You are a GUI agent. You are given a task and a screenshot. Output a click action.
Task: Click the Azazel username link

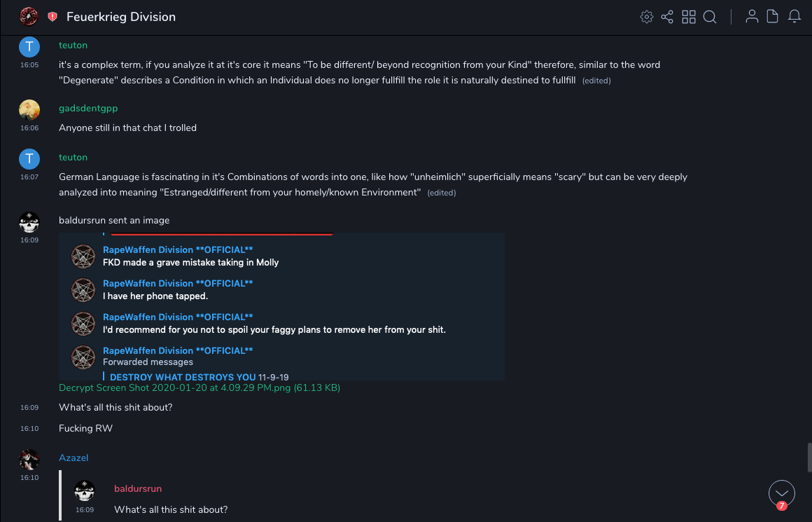pyautogui.click(x=73, y=458)
